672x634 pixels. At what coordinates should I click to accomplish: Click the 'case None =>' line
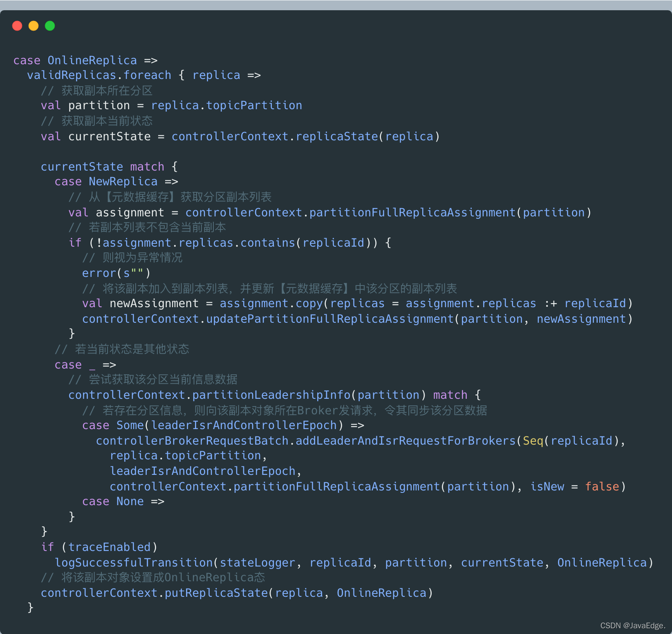coord(123,501)
